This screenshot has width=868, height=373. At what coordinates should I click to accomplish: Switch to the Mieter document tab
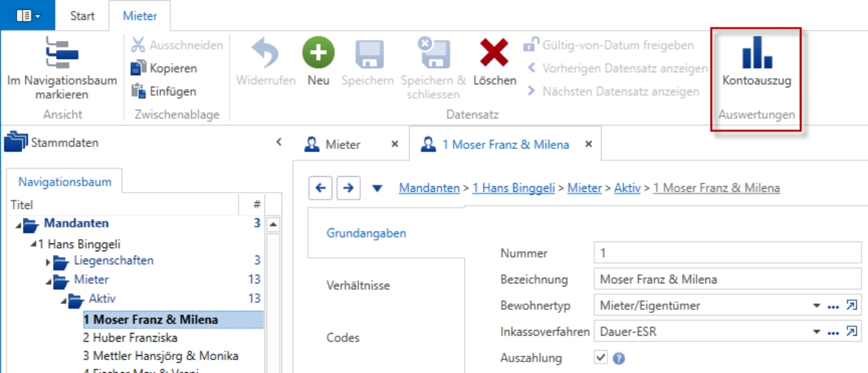(343, 144)
